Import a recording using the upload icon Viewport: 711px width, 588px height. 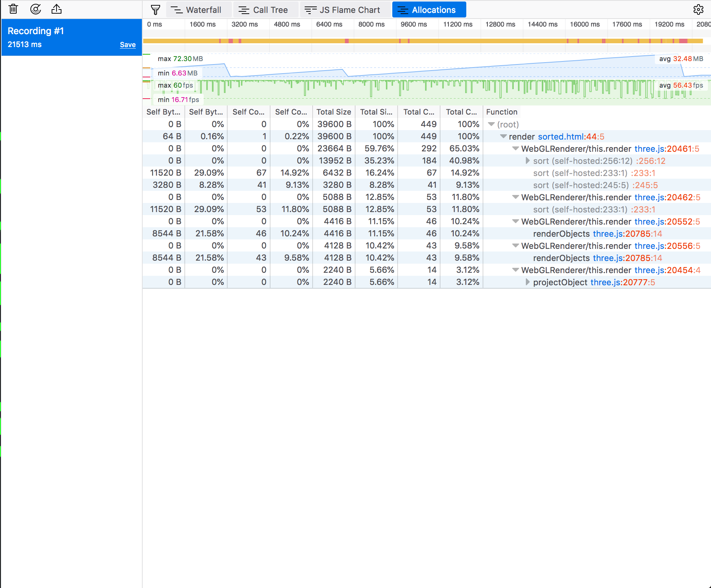coord(56,9)
